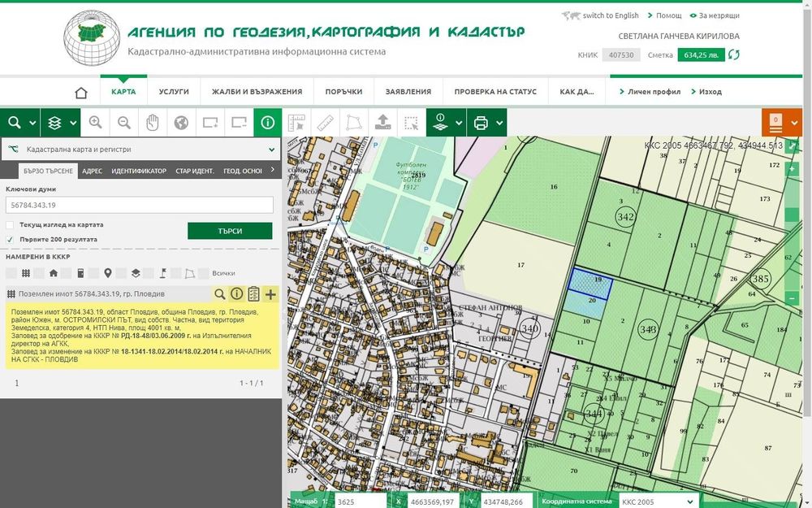Tick the flag-icon filter checkbox

pyautogui.click(x=149, y=273)
